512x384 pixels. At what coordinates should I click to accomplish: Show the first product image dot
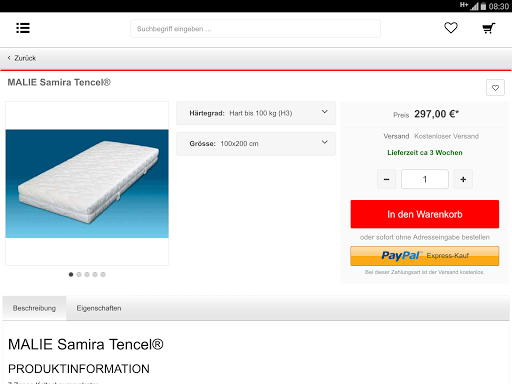pyautogui.click(x=71, y=274)
